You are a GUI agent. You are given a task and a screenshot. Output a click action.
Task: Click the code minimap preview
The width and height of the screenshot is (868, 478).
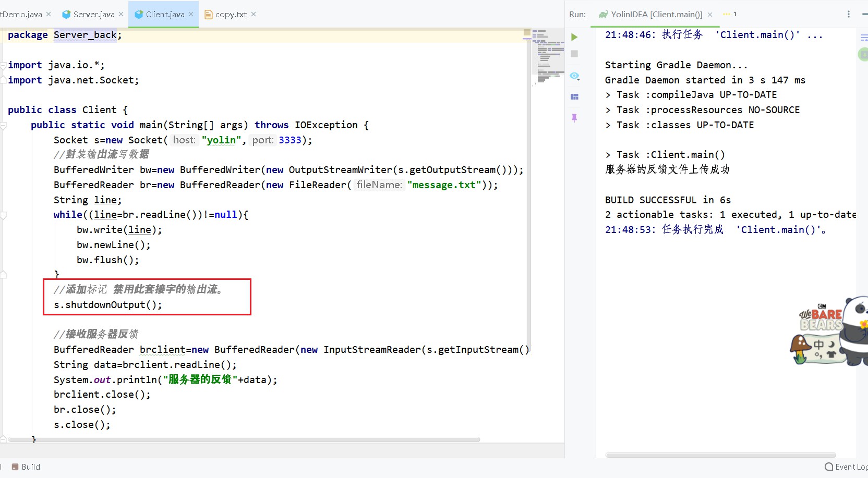[549, 56]
